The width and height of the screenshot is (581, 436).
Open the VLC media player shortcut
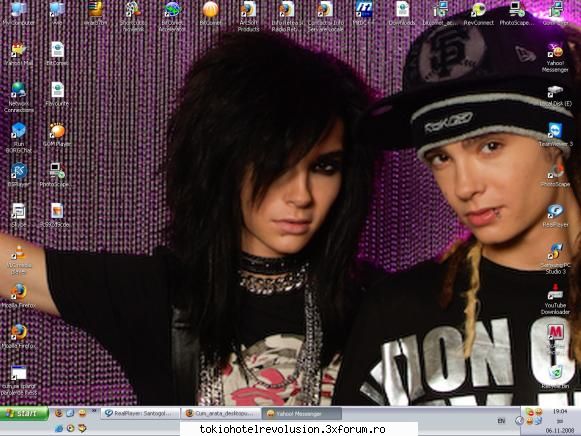19,260
